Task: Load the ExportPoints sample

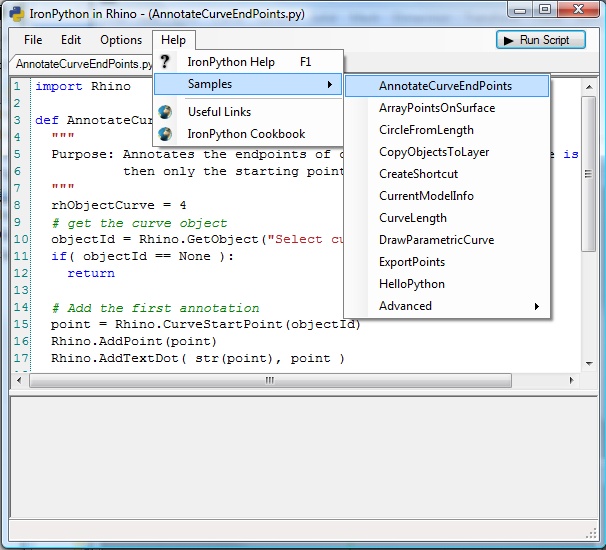Action: [447, 262]
